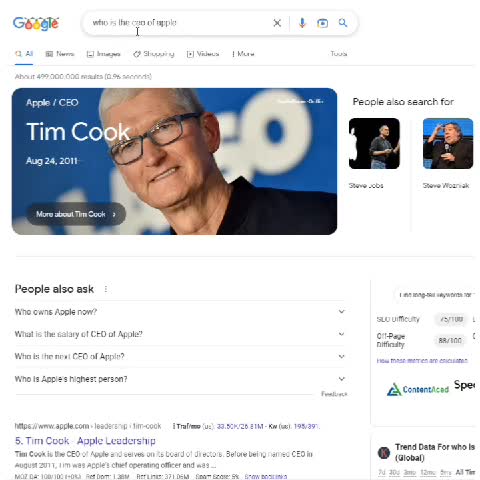The height and width of the screenshot is (480, 480).
Task: Expand Who is Apple's highest person question
Action: click(180, 379)
